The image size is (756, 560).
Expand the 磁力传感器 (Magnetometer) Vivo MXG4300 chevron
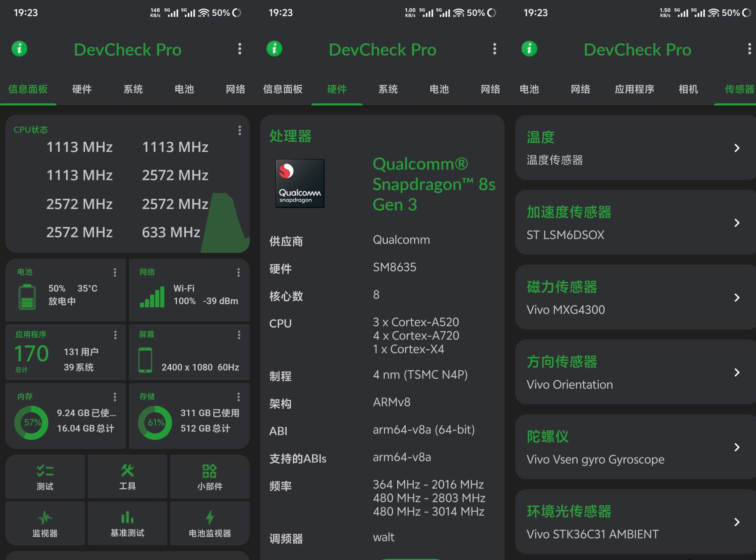[x=737, y=298]
